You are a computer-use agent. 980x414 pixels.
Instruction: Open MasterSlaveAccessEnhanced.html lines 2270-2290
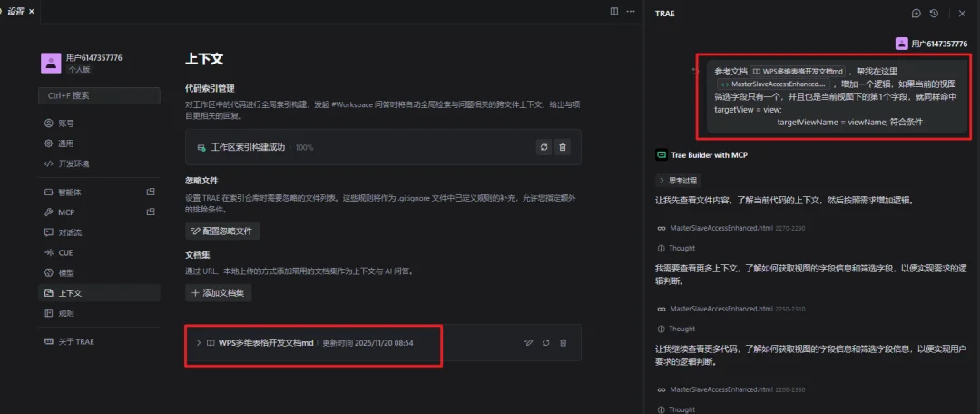[x=731, y=228]
